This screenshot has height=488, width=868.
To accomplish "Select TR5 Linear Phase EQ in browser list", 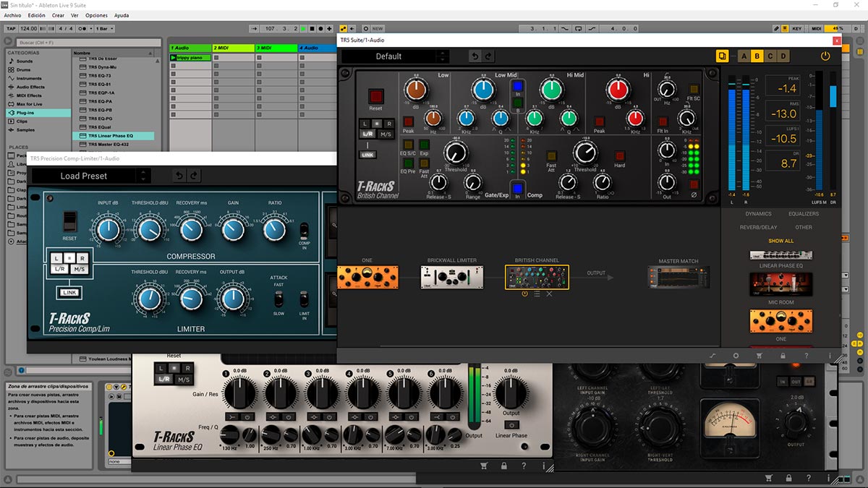I will pyautogui.click(x=114, y=136).
